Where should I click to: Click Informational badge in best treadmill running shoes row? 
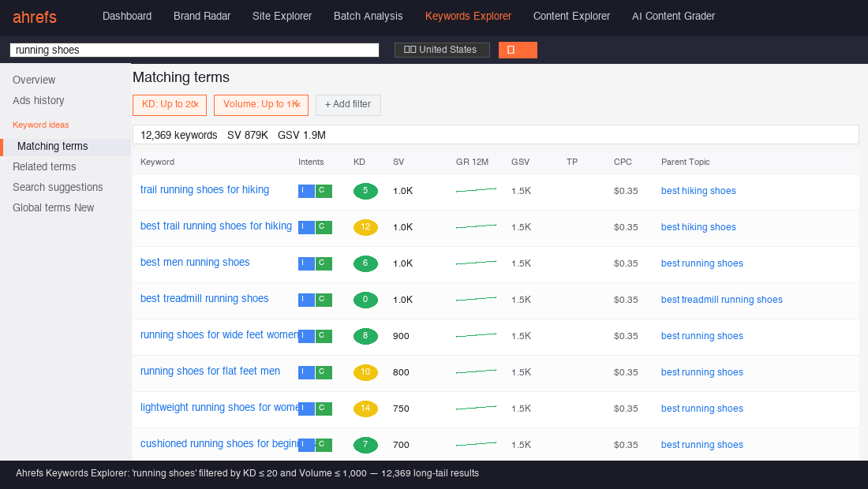[x=306, y=300]
